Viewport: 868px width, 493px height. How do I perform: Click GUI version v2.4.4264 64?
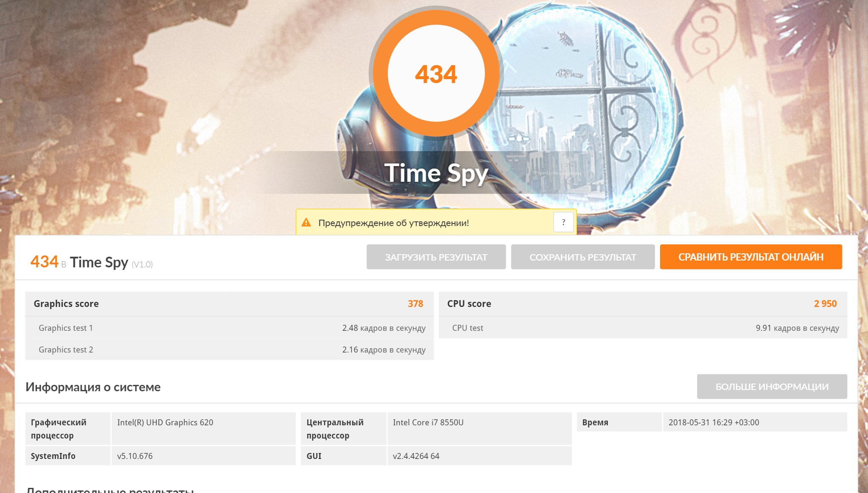416,456
